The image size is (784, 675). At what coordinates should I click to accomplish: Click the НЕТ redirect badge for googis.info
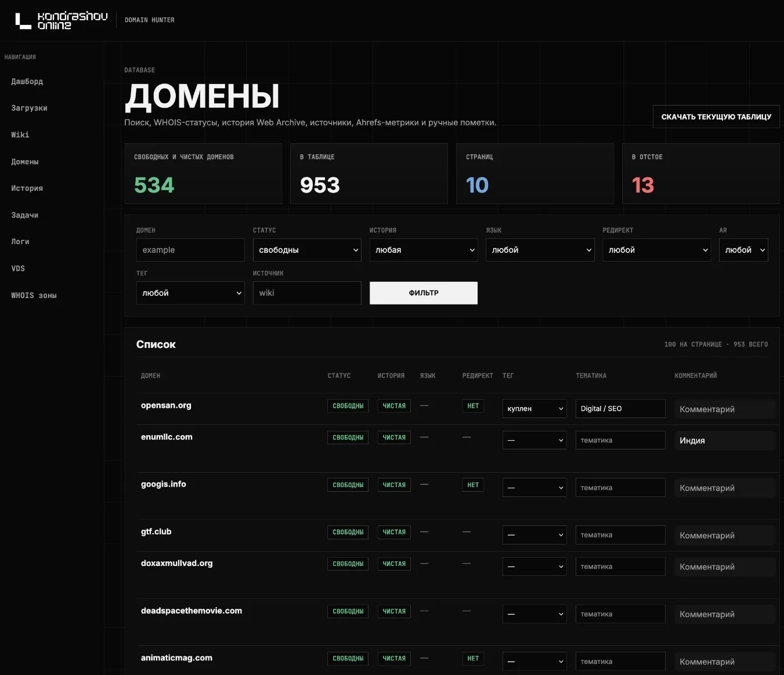click(x=473, y=485)
